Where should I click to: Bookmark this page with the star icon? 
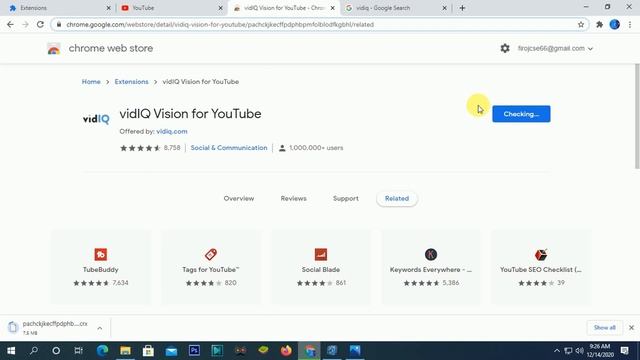click(x=581, y=24)
